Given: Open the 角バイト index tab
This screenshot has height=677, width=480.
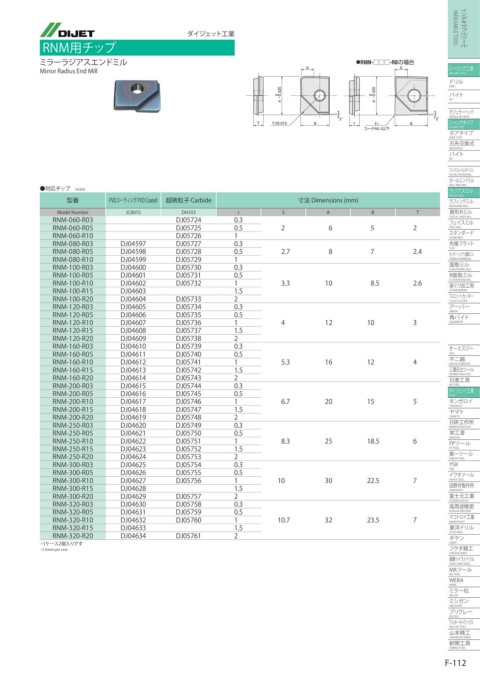Looking at the screenshot, I should (x=464, y=319).
